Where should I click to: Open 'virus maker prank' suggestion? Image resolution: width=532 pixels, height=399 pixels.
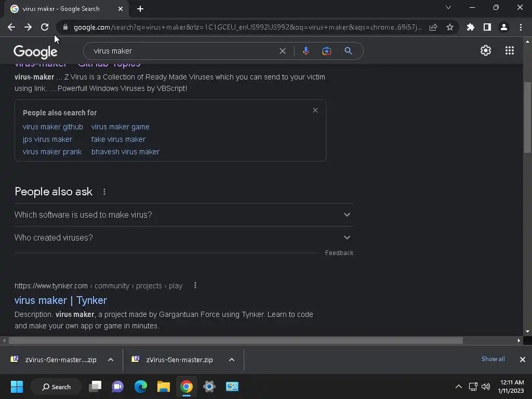tap(52, 152)
